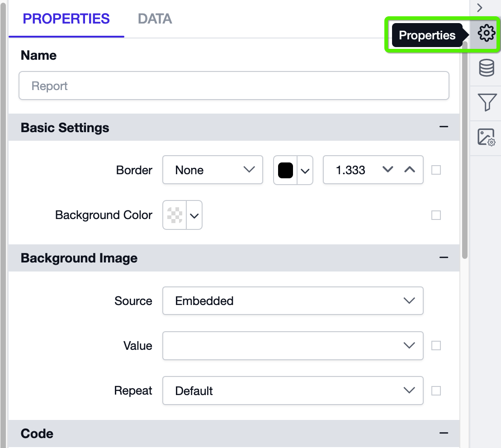Toggle the Border row checkbox
Screen dimensions: 501x448
coord(436,170)
